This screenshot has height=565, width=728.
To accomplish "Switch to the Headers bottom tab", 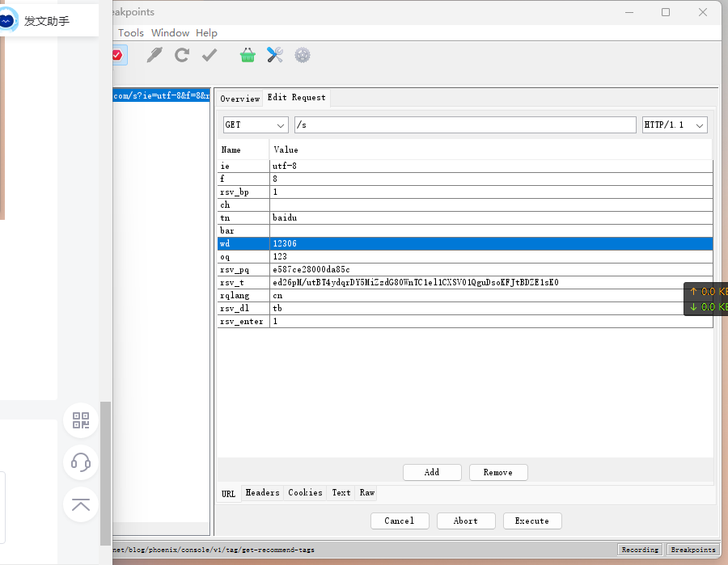I will coord(262,492).
